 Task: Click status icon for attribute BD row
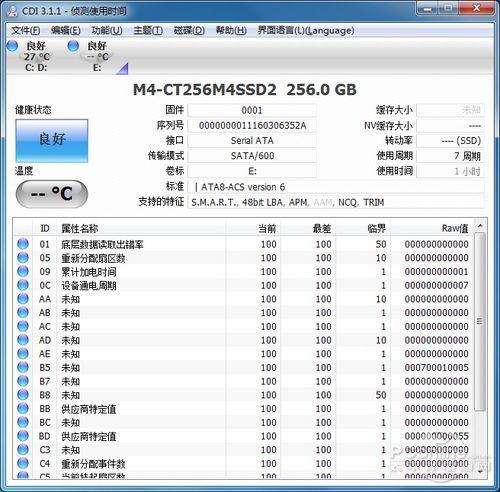[23, 436]
